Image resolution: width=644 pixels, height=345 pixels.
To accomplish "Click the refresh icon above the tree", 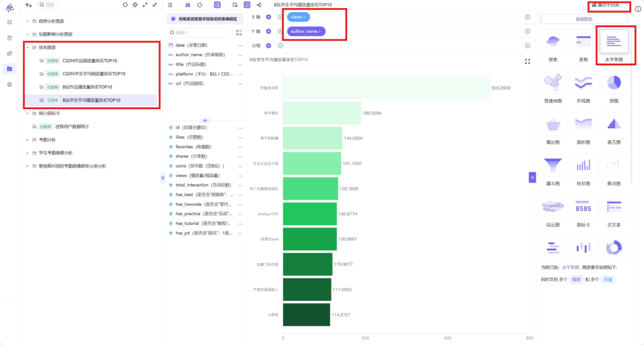I will pos(125,5).
